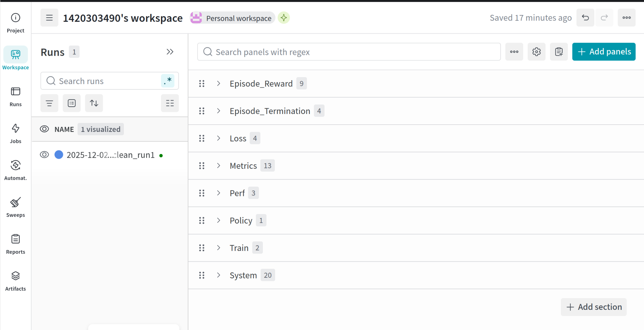The width and height of the screenshot is (644, 330).
Task: Expand the System section chevron
Action: (x=219, y=275)
